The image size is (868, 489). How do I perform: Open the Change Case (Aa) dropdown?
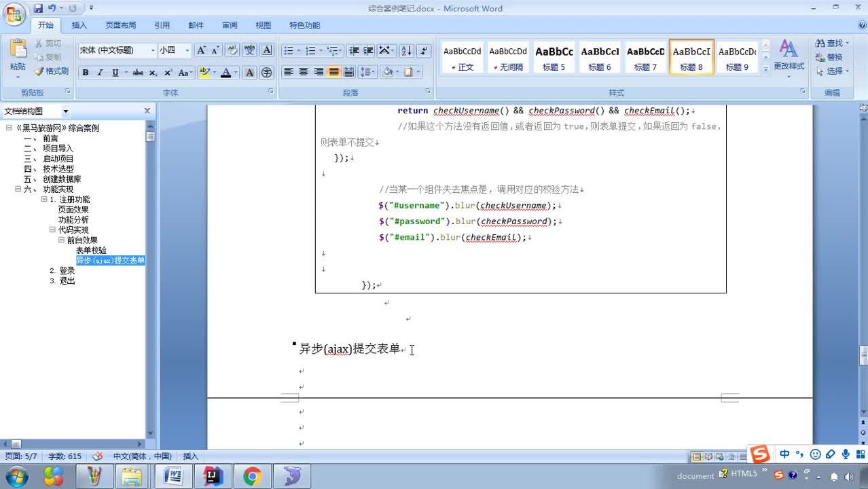185,73
